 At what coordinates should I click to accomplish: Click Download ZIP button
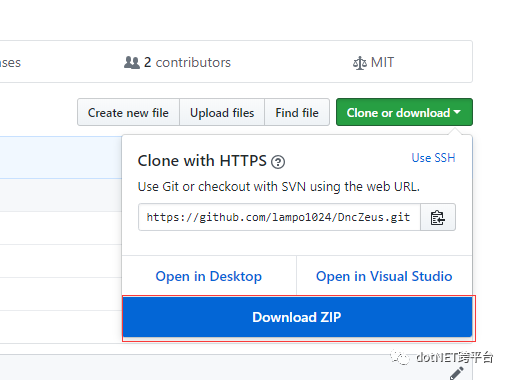pos(297,317)
